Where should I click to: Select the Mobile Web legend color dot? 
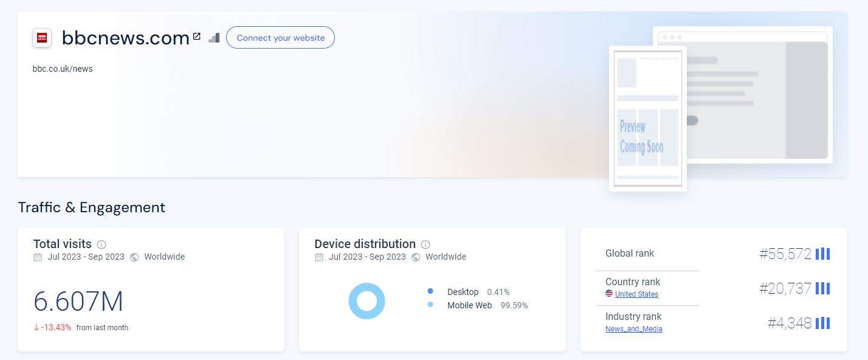430,305
